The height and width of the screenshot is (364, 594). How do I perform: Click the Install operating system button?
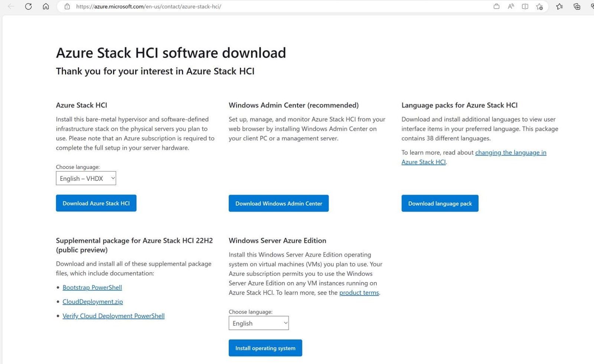point(265,348)
